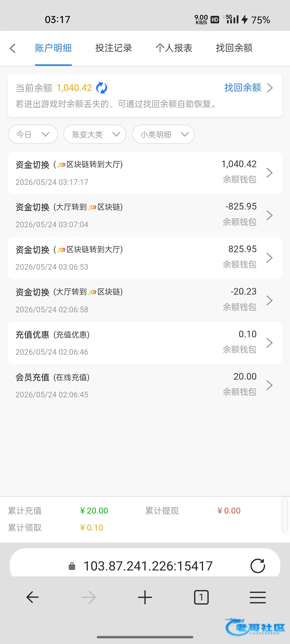Go back with the browser's left arrow

click(32, 597)
